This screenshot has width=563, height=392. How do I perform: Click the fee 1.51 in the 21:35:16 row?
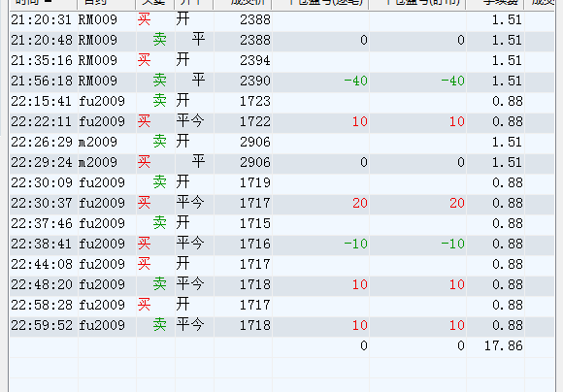tap(507, 60)
